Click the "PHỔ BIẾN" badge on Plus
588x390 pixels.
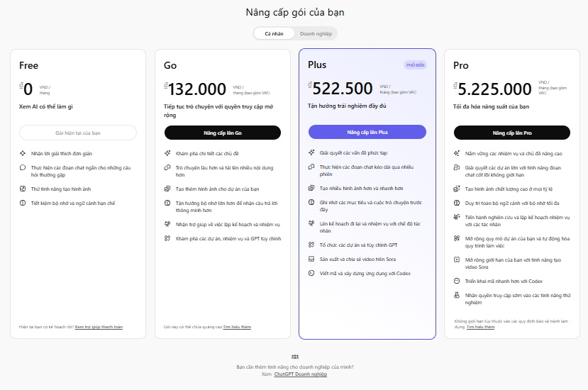point(414,65)
